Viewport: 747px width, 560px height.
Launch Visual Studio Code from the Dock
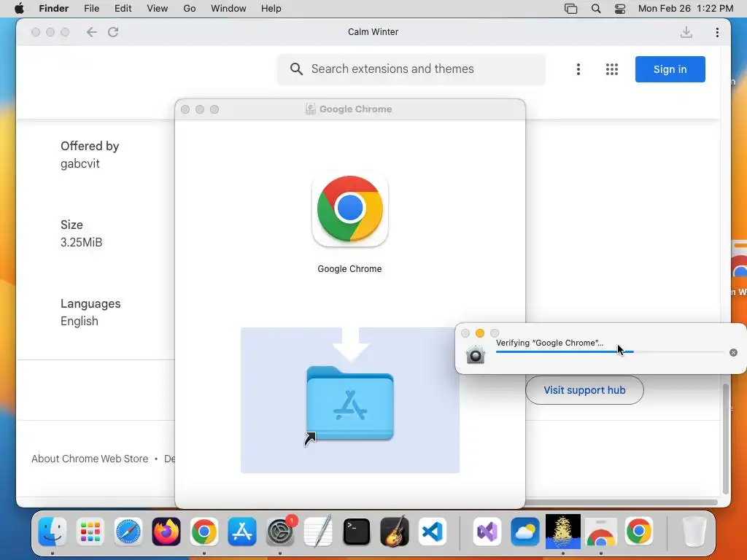432,531
